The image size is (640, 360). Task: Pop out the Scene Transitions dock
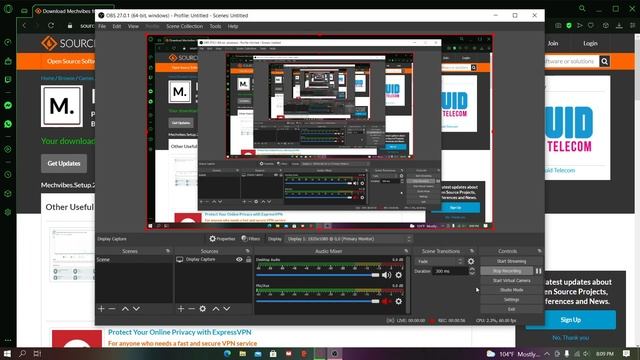click(472, 251)
